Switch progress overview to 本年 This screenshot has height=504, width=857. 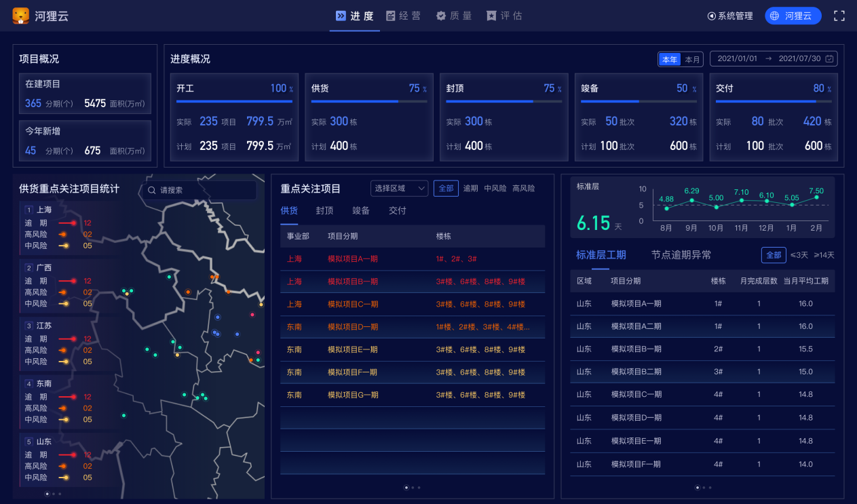(670, 60)
